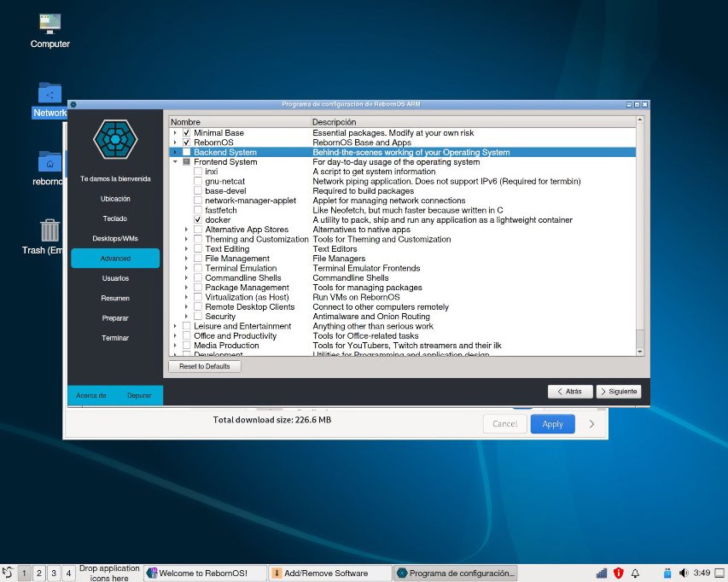728x582 pixels.
Task: Click the show desktop icon beside clock
Action: pyautogui.click(x=719, y=573)
